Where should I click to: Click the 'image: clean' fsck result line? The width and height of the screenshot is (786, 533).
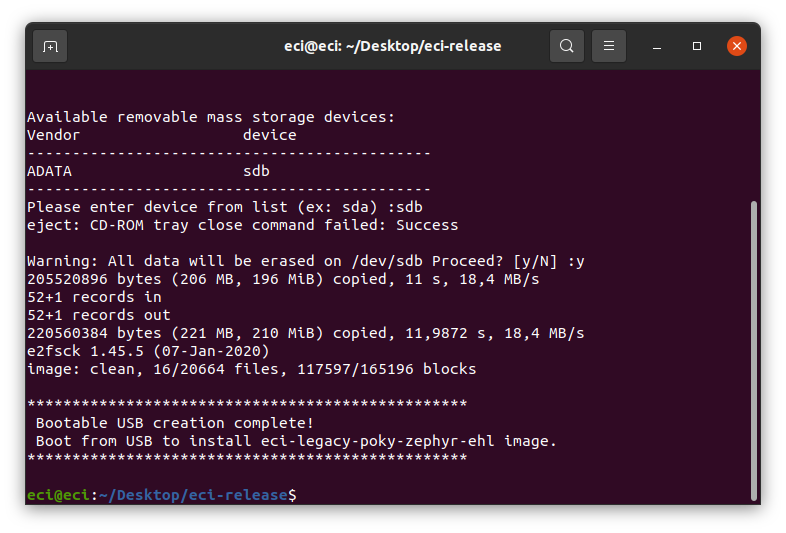pyautogui.click(x=252, y=370)
